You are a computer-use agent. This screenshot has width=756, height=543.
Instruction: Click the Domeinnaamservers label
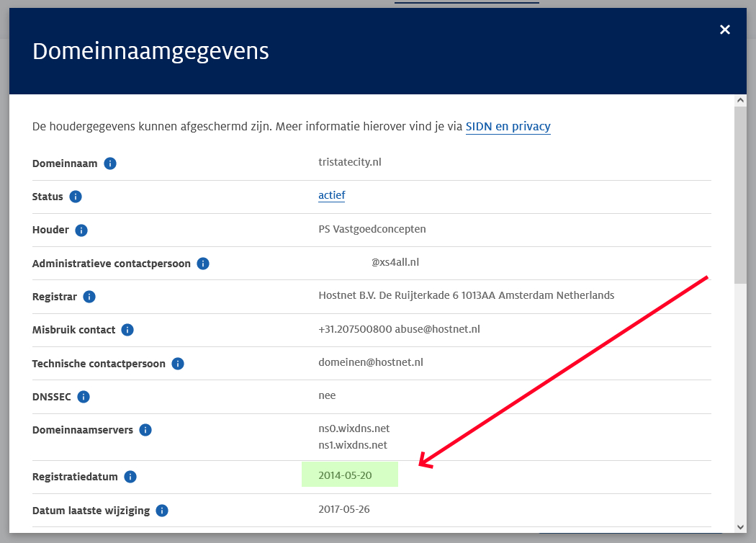coord(83,430)
